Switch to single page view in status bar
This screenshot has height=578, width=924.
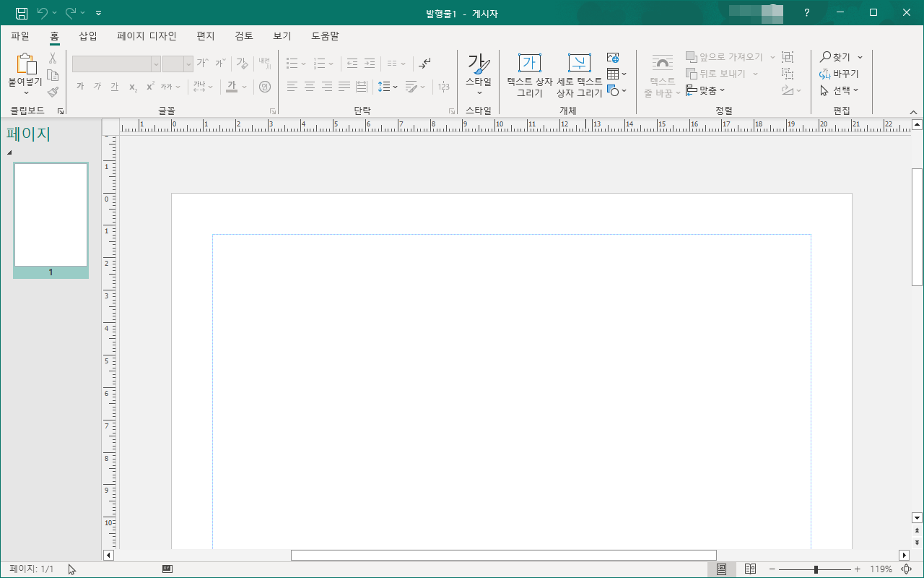click(x=722, y=569)
